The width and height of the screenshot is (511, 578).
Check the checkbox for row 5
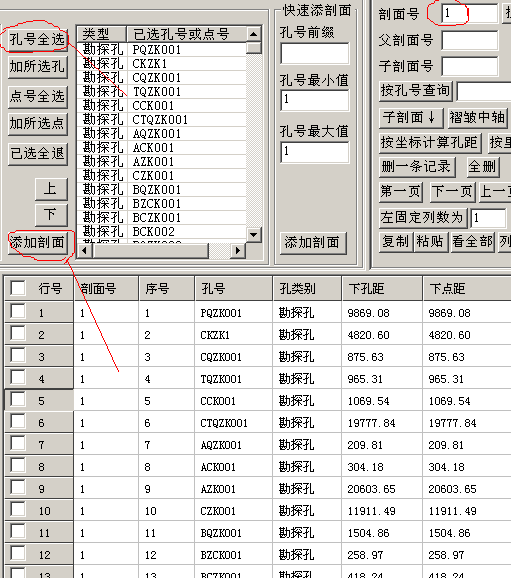coord(18,399)
